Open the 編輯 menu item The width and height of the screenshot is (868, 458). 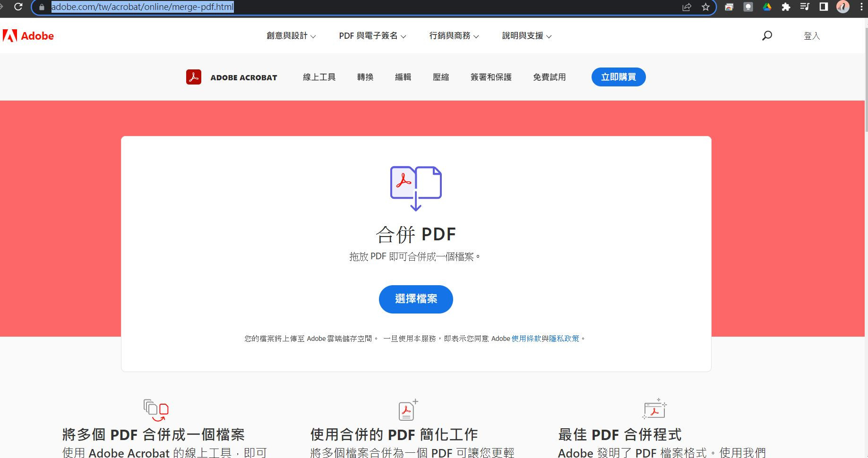pyautogui.click(x=403, y=77)
